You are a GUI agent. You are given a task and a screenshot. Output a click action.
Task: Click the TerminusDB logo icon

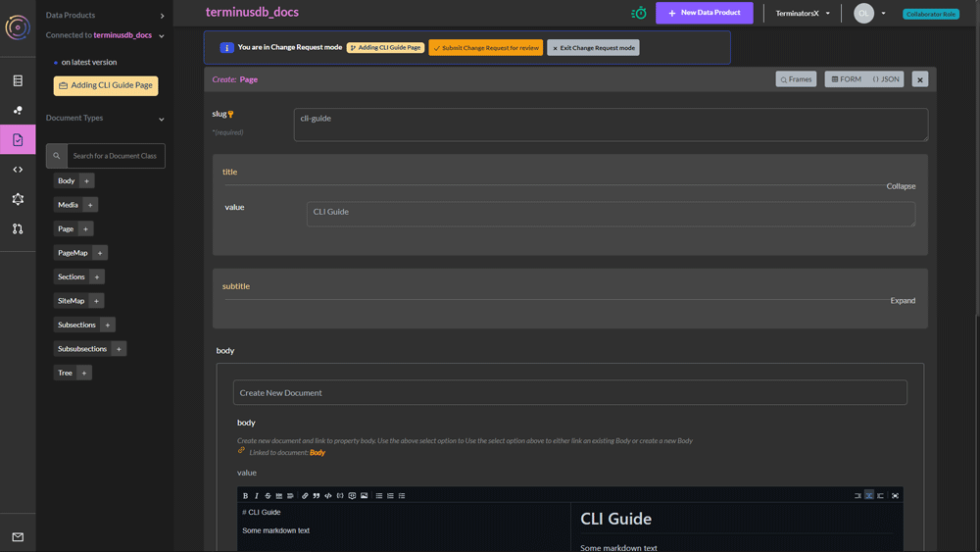(x=18, y=27)
